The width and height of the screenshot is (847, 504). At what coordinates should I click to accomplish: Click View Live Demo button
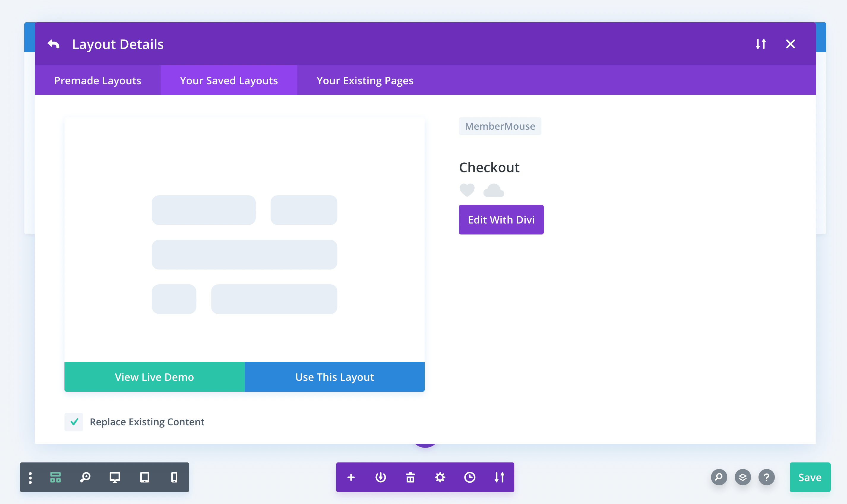pyautogui.click(x=154, y=377)
